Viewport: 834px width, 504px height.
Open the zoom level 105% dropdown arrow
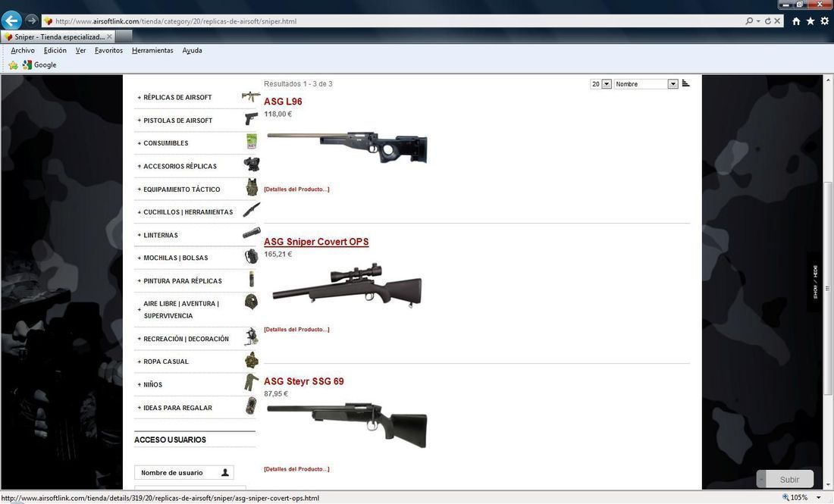click(819, 498)
